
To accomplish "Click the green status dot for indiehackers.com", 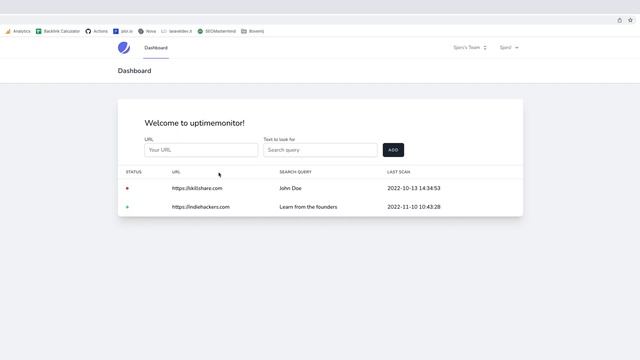I will pos(127,207).
